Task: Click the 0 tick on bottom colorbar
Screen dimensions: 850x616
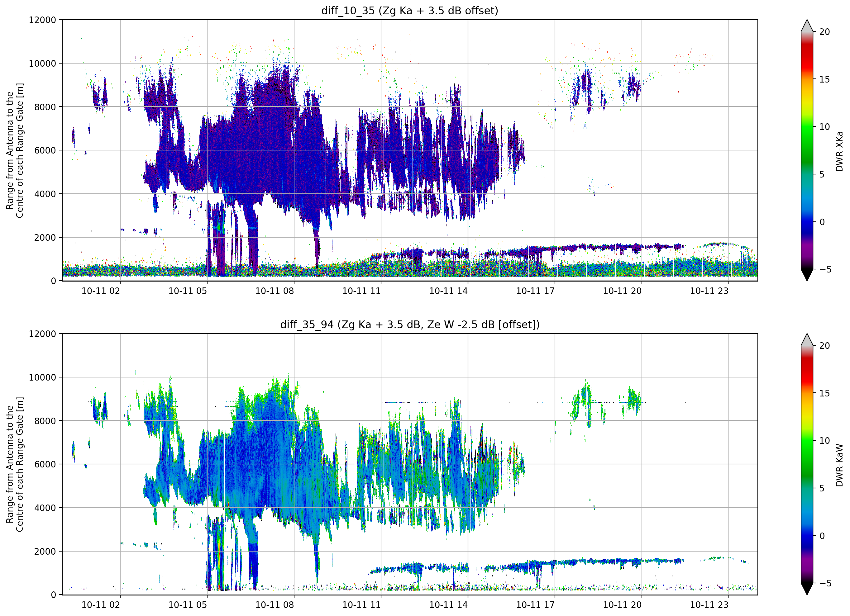Action: click(x=822, y=536)
